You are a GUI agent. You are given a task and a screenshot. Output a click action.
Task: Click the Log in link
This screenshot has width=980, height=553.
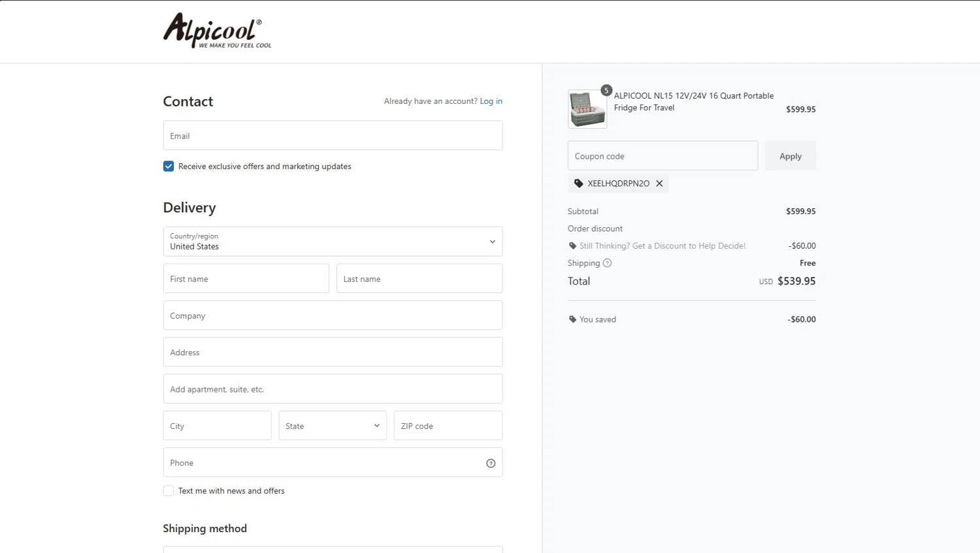tap(491, 101)
